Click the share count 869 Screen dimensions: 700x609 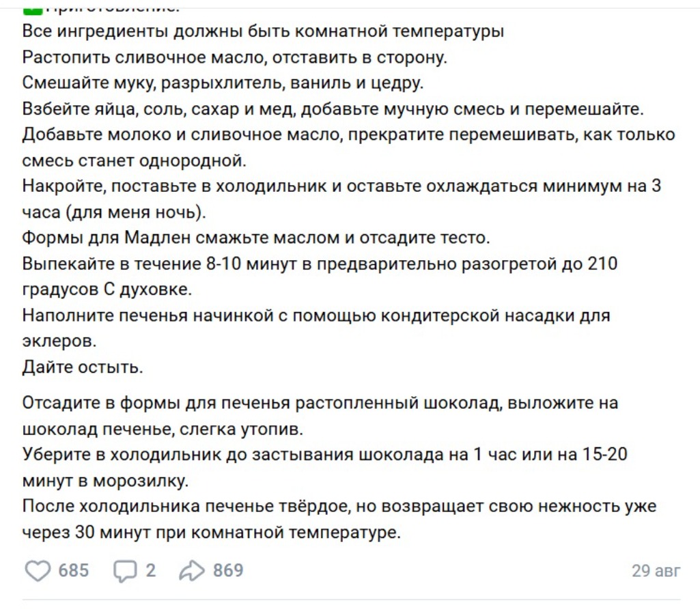(x=228, y=571)
